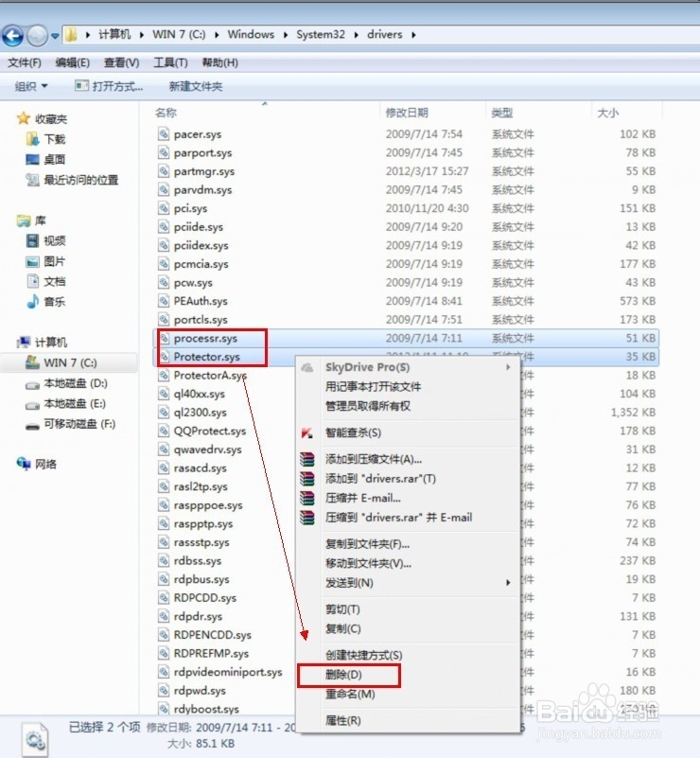This screenshot has height=758, width=700.
Task: Click the 打开方式... toolbar button
Action: pyautogui.click(x=109, y=86)
